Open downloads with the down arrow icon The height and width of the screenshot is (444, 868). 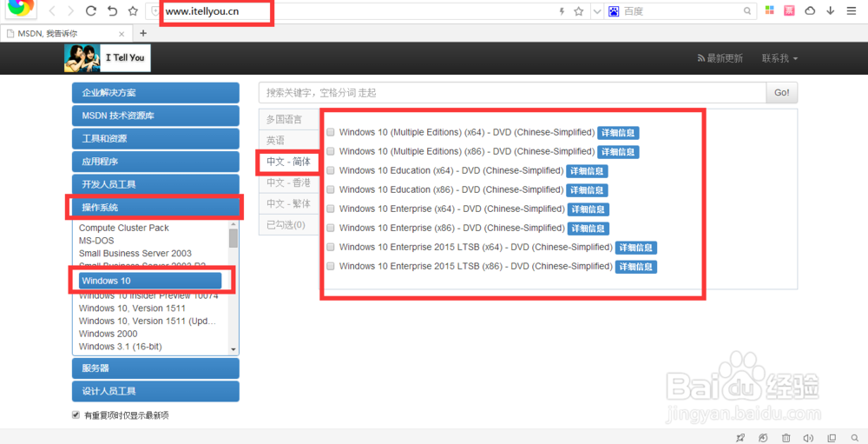[831, 10]
